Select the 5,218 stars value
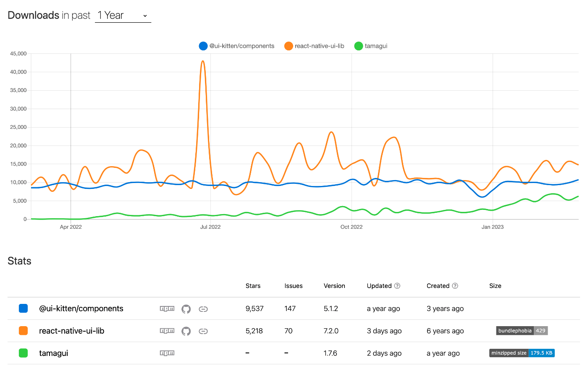The width and height of the screenshot is (588, 374). 254,331
